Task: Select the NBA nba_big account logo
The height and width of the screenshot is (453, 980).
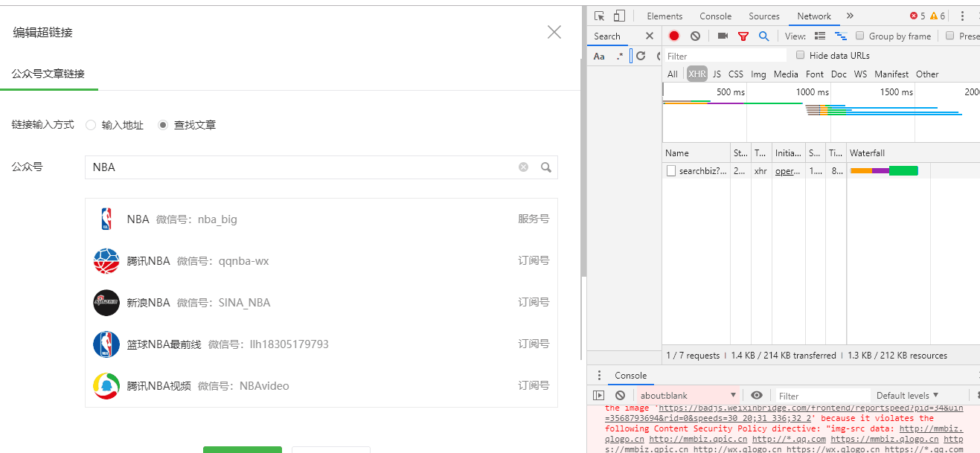Action: coord(106,219)
